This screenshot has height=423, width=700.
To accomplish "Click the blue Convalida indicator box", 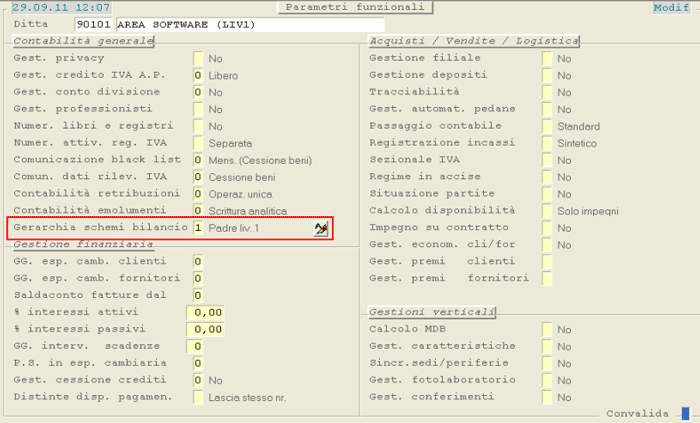I will (x=685, y=413).
